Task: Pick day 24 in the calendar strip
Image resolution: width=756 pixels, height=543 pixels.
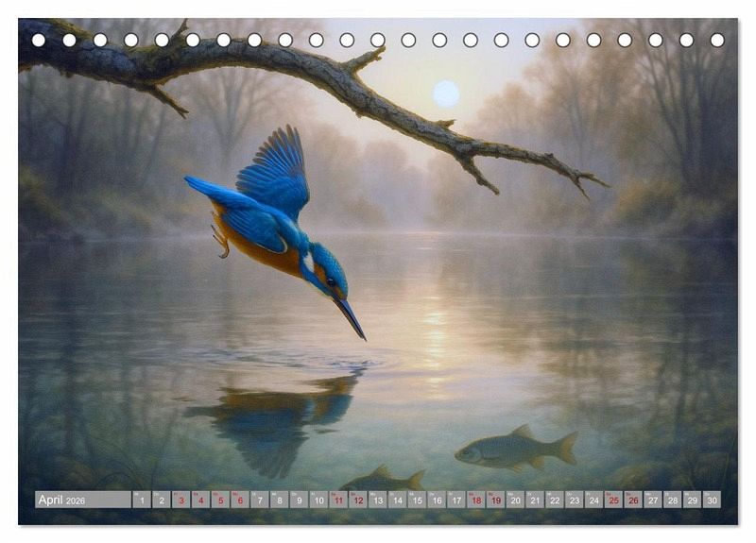Action: (594, 500)
